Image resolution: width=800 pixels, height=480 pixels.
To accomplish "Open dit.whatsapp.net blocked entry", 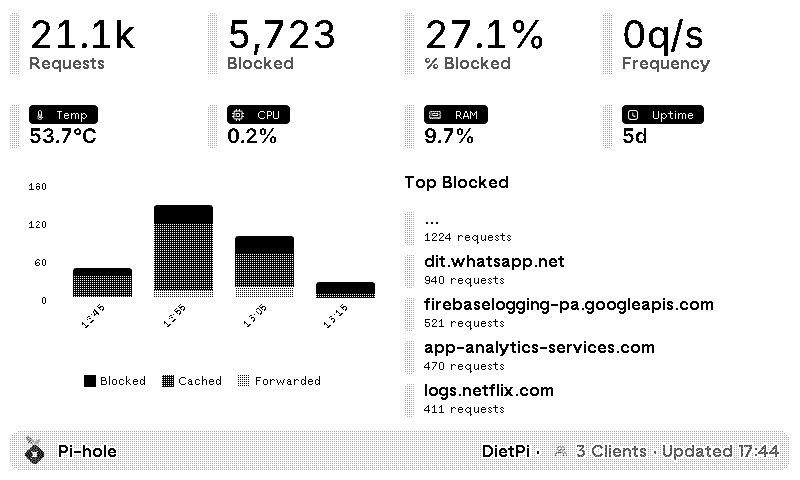I will 494,262.
